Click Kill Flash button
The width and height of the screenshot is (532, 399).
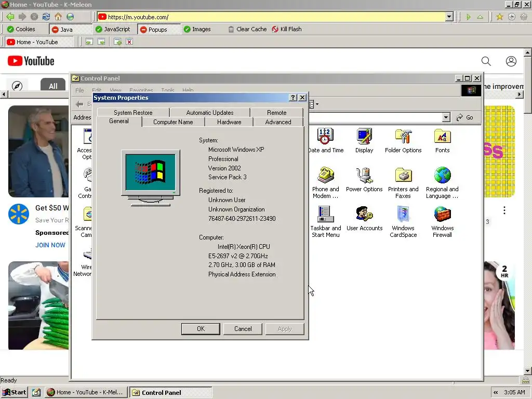point(287,29)
